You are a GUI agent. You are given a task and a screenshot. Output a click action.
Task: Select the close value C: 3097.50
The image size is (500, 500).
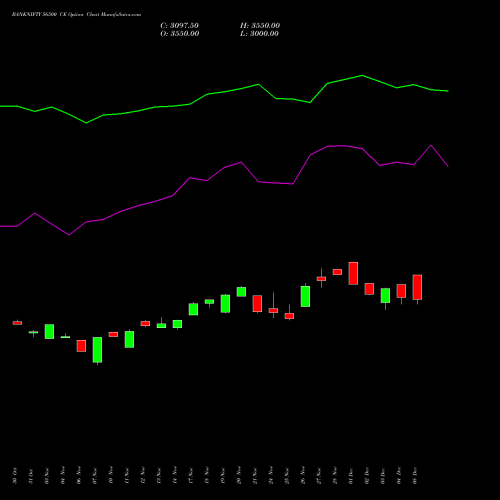[179, 26]
